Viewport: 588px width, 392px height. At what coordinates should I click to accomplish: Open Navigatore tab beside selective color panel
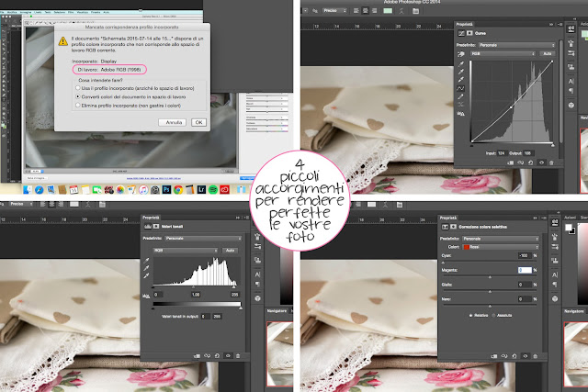[x=574, y=311]
